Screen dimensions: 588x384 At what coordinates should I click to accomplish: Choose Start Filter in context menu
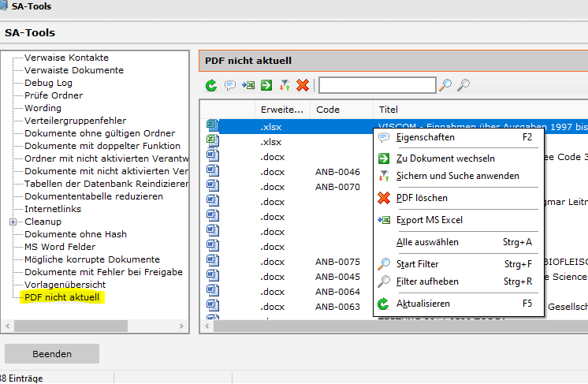click(458, 264)
